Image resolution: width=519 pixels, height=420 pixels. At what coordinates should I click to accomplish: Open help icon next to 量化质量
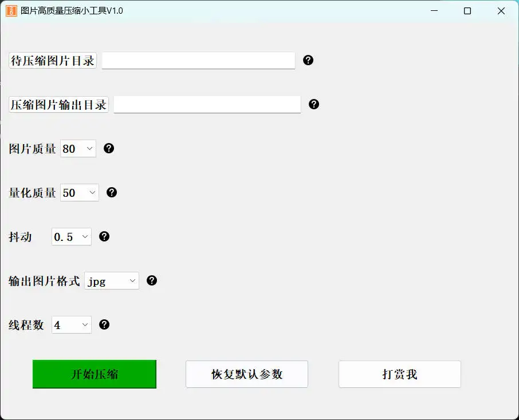[112, 192]
